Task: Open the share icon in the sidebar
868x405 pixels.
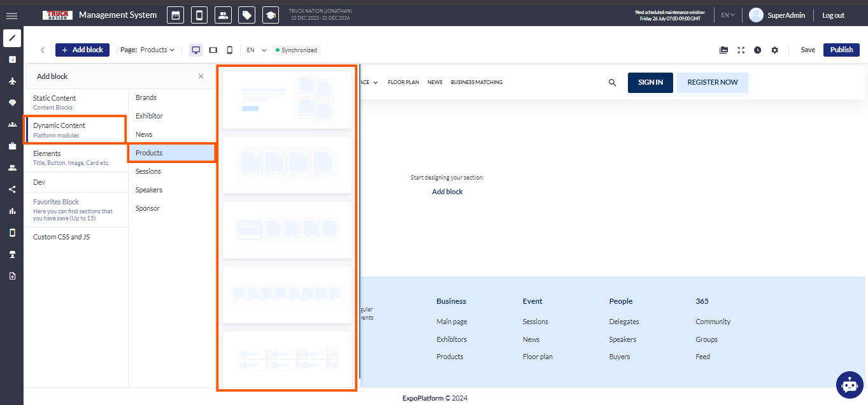Action: tap(12, 189)
